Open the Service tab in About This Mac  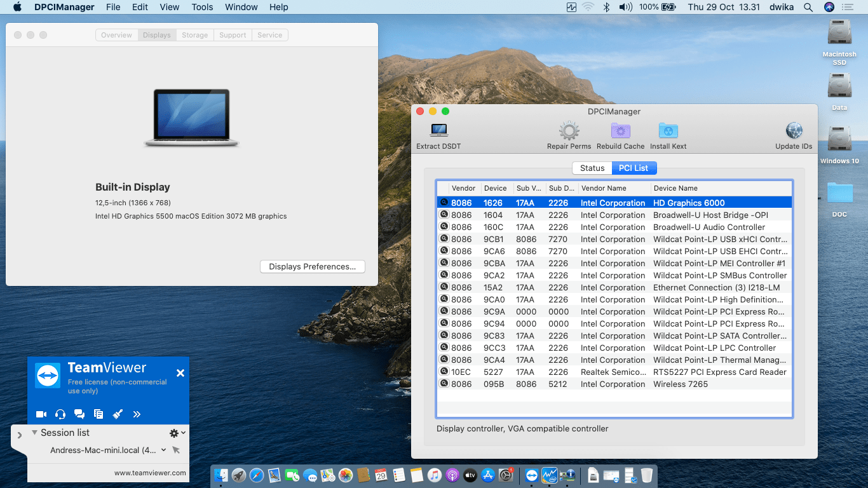click(270, 35)
